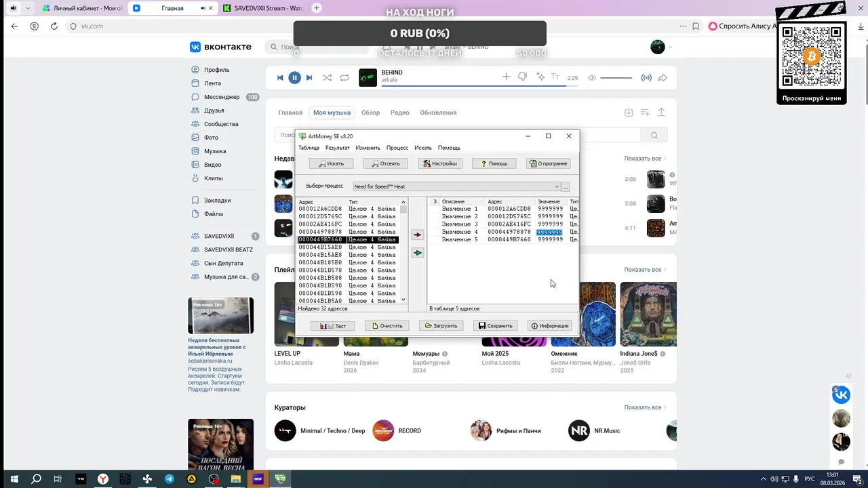Click scroll-down arrow of address list scrollbar
Viewport: 868px width, 488px height.
[x=403, y=300]
